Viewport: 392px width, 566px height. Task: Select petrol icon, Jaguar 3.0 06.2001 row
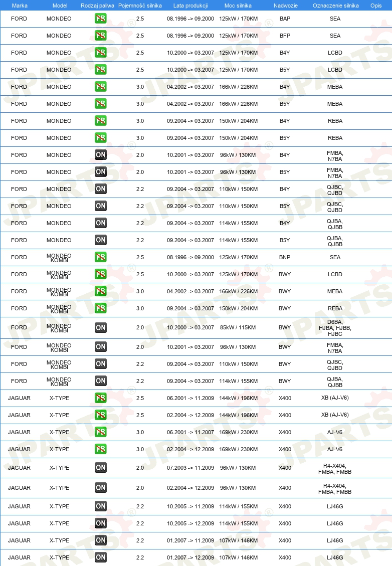coord(101,432)
